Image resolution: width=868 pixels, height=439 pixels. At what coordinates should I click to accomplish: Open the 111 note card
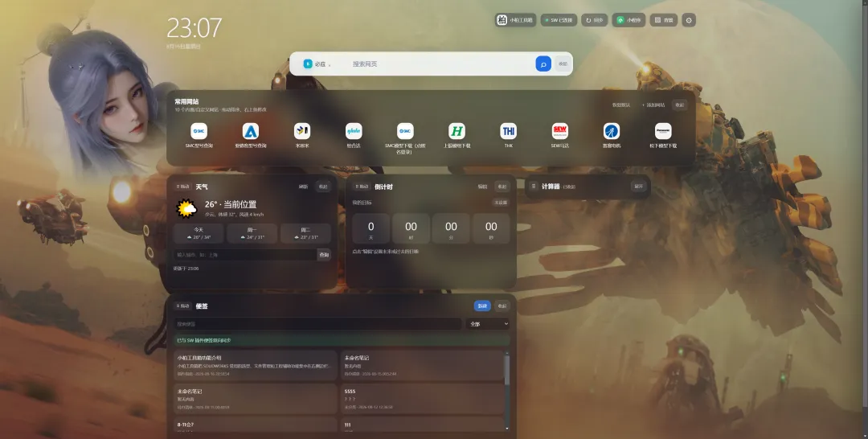tap(422, 425)
